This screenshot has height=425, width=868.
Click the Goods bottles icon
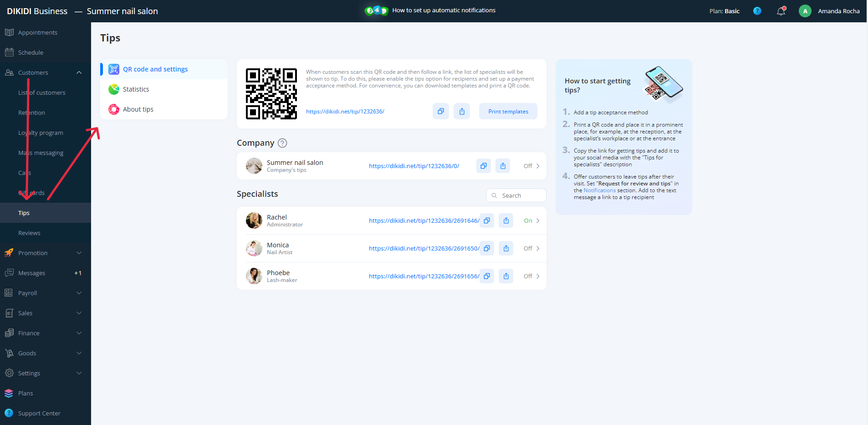tap(9, 353)
